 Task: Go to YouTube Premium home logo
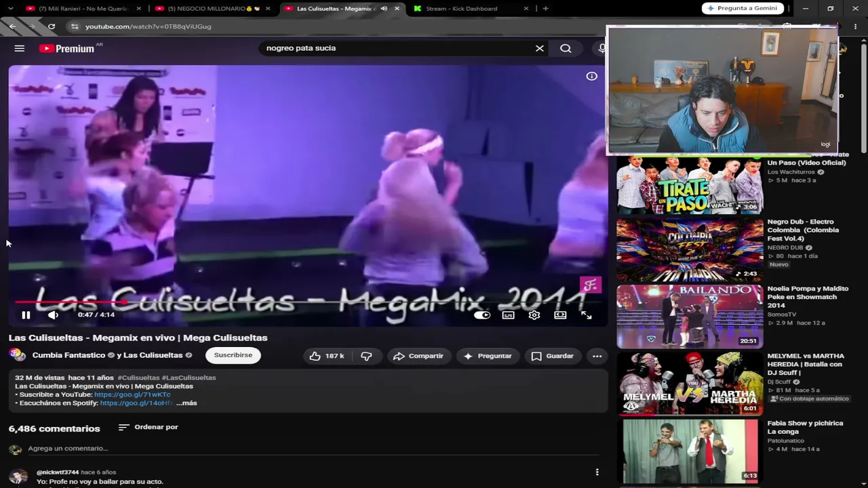(66, 48)
